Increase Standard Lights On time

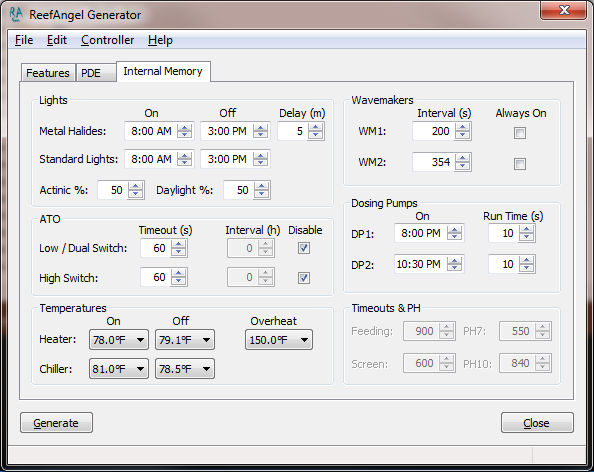pos(184,155)
